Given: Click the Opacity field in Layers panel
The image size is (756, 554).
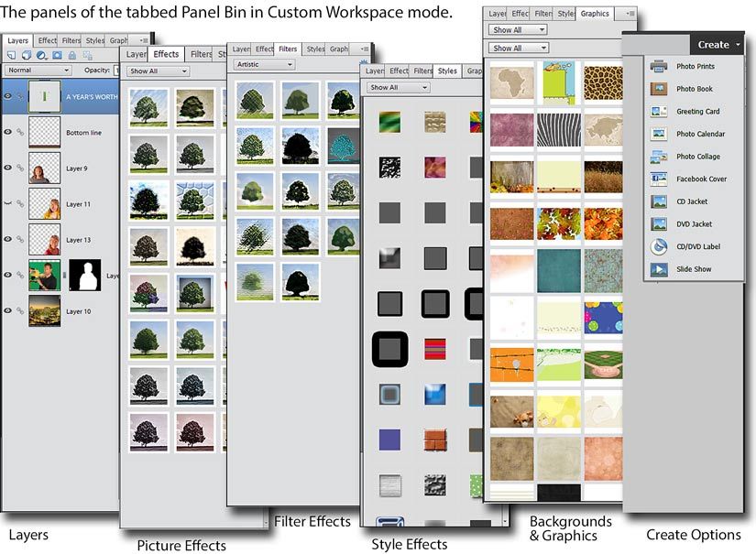Looking at the screenshot, I should (x=115, y=71).
